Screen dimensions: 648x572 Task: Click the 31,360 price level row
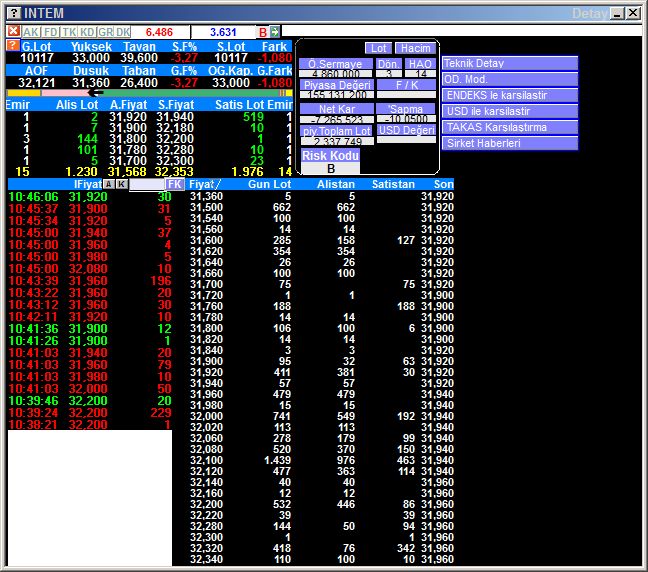[x=322, y=196]
